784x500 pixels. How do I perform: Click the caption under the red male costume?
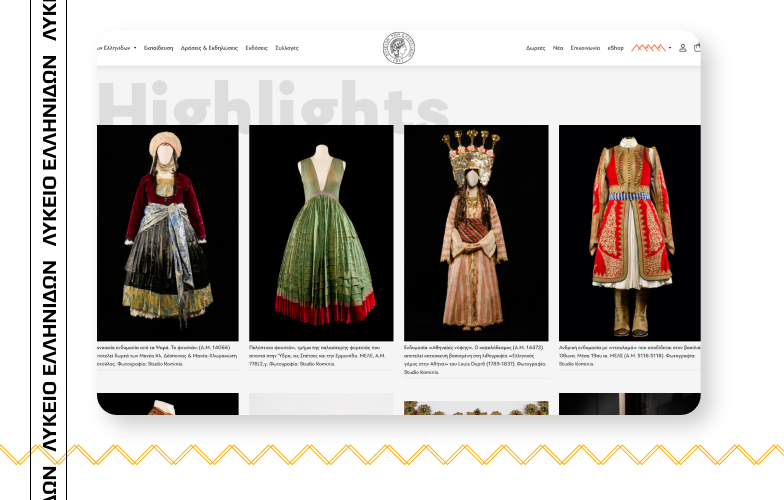click(630, 356)
